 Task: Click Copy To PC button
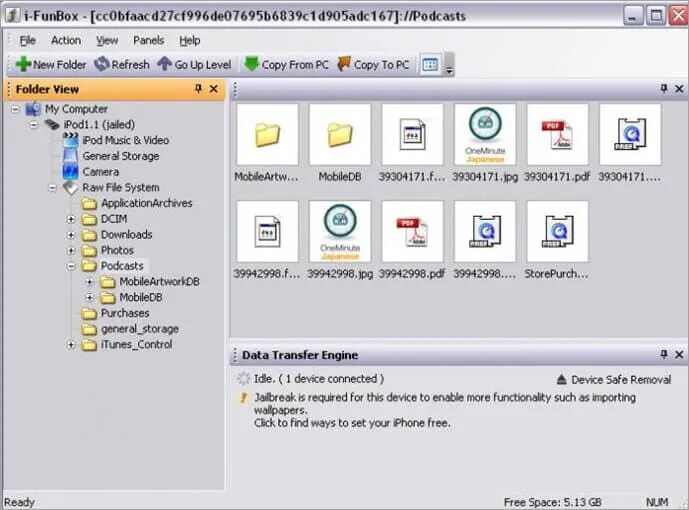[x=373, y=65]
